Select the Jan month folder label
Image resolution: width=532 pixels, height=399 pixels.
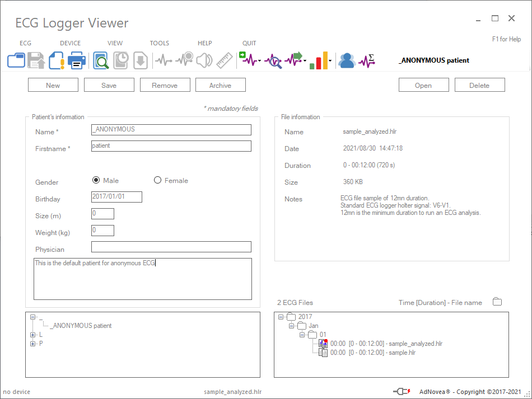[x=314, y=326]
